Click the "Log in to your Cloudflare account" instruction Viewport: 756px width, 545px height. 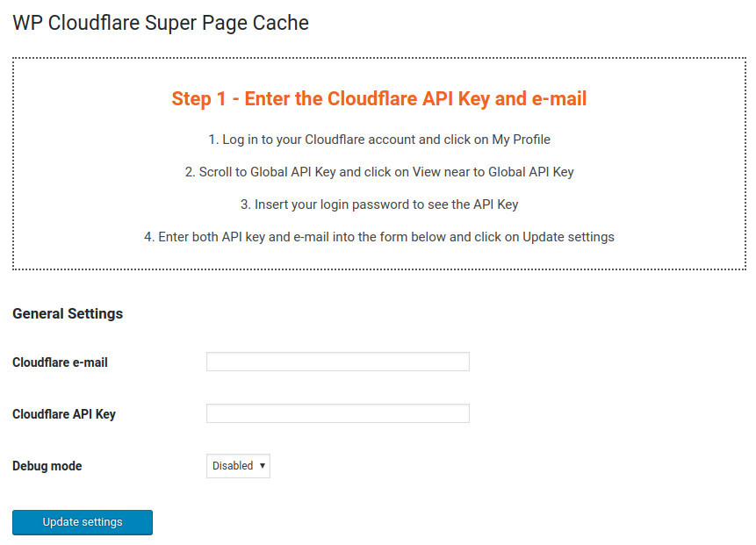[378, 140]
